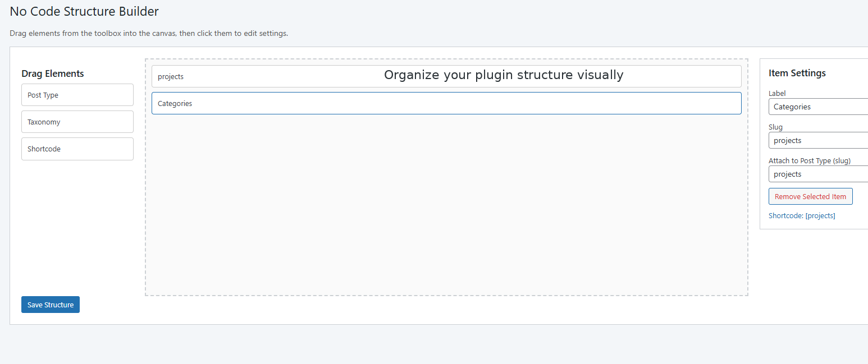The height and width of the screenshot is (364, 868).
Task: Click the No Code Structure Builder page title
Action: [x=84, y=11]
